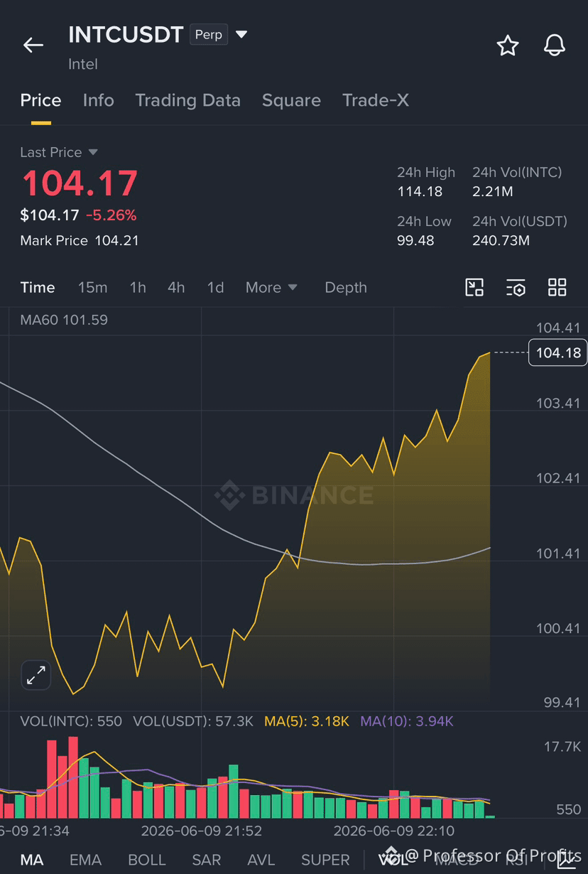
Task: Tap the MA60 101.59 label
Action: point(64,320)
